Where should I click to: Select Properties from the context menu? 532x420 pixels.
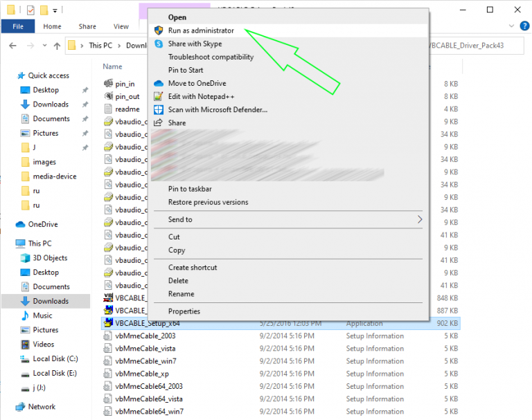click(x=184, y=311)
